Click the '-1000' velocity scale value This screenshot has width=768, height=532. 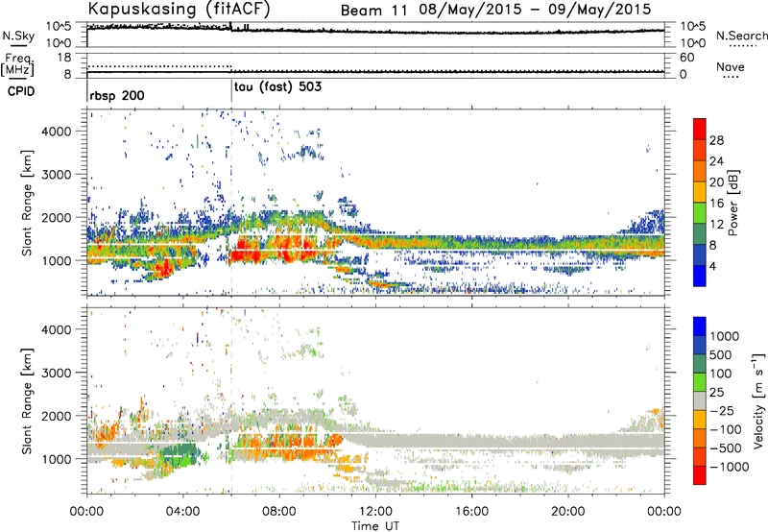click(x=730, y=467)
